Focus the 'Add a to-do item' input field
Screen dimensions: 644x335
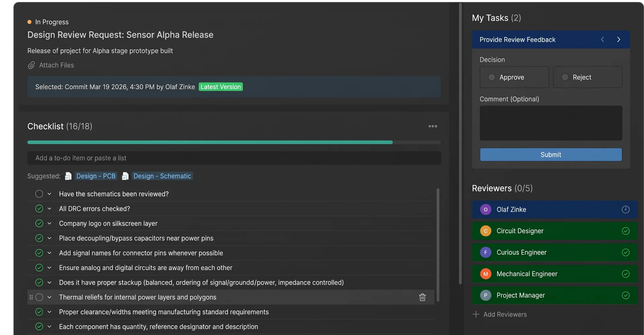click(234, 158)
